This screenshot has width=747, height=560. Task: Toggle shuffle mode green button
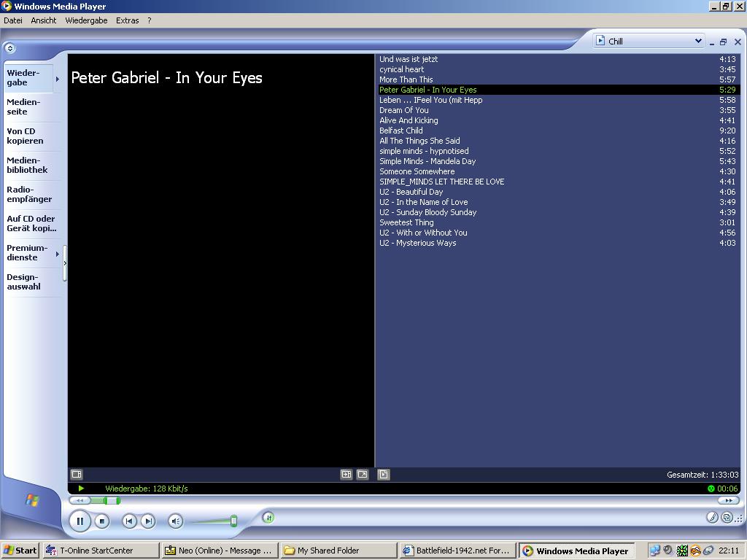point(268,518)
